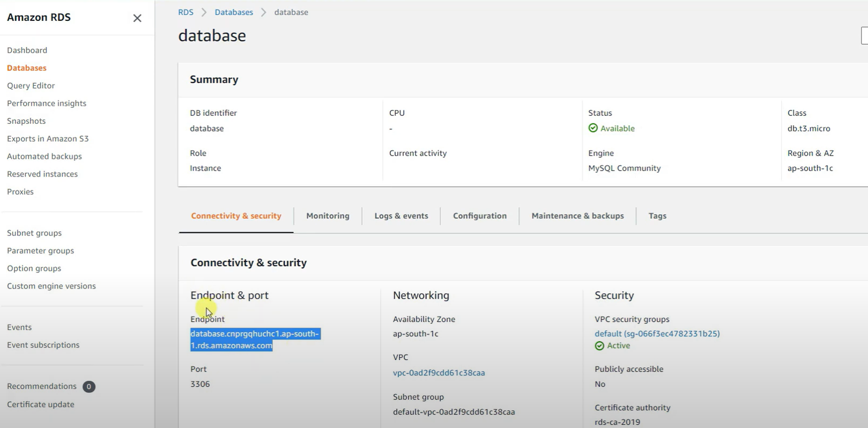The height and width of the screenshot is (428, 868).
Task: Click the Available status check icon
Action: click(x=593, y=128)
